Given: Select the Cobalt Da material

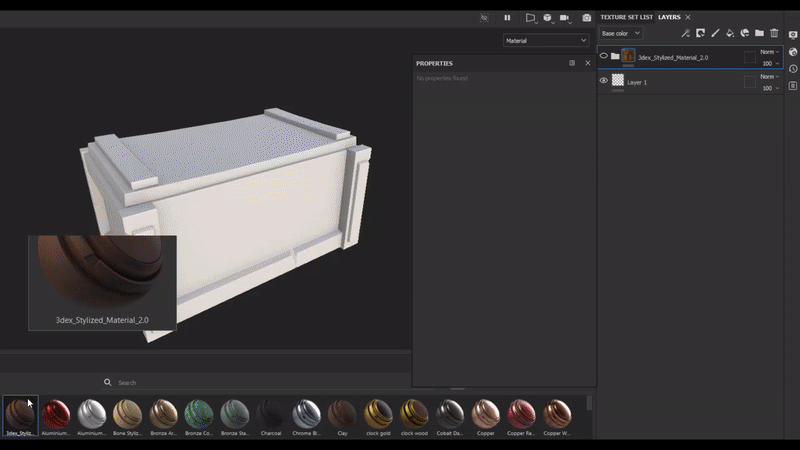Looking at the screenshot, I should [449, 417].
